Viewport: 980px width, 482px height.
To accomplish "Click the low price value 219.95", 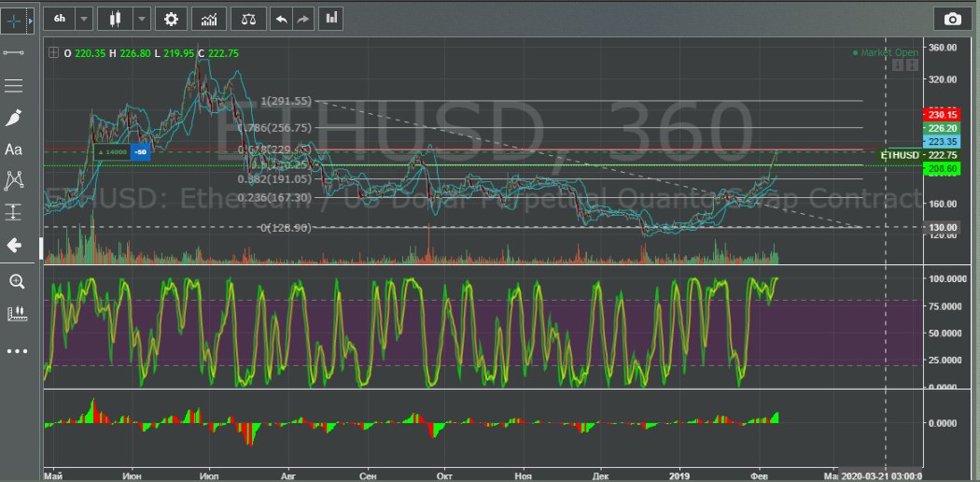I will (x=179, y=54).
